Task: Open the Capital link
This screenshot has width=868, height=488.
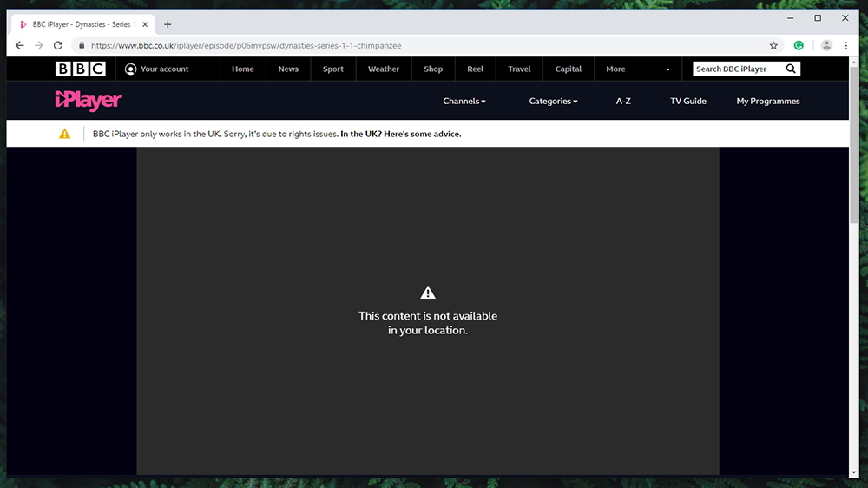Action: click(x=569, y=69)
